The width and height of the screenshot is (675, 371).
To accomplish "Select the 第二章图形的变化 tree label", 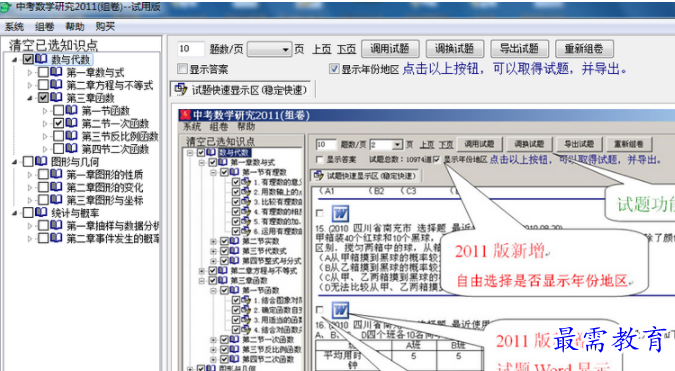I will pyautogui.click(x=105, y=187).
